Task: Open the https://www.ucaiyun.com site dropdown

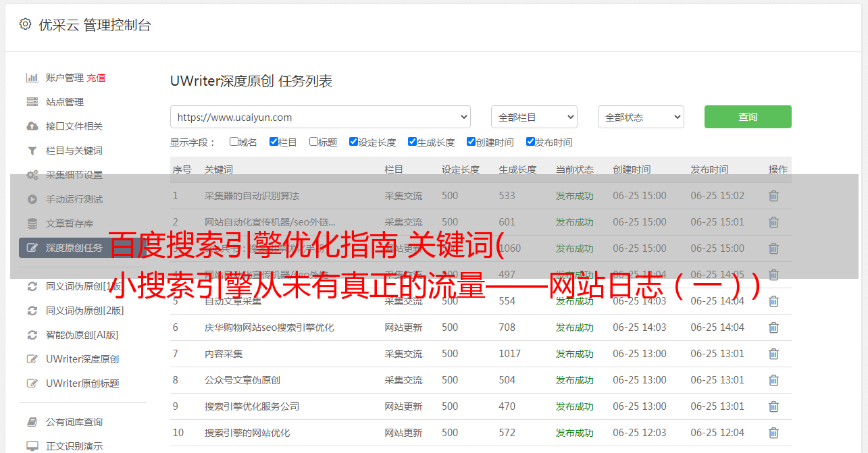Action: (320, 117)
